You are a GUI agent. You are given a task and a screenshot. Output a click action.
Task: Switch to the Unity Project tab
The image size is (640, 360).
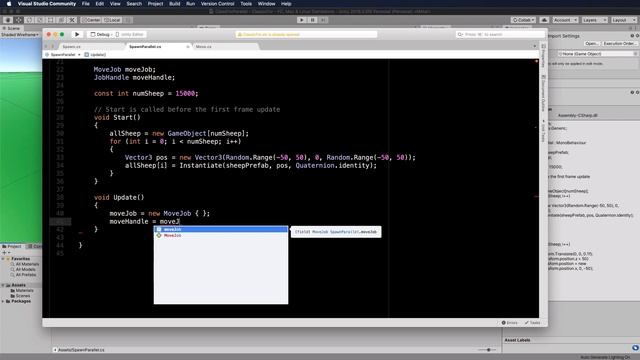point(12,247)
